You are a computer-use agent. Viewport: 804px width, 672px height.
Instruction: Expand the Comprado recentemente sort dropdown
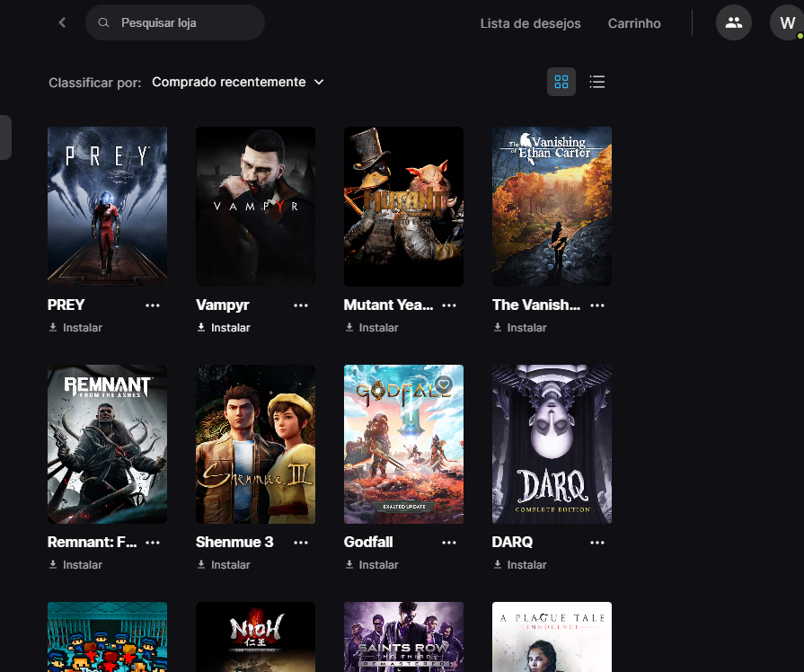point(237,82)
